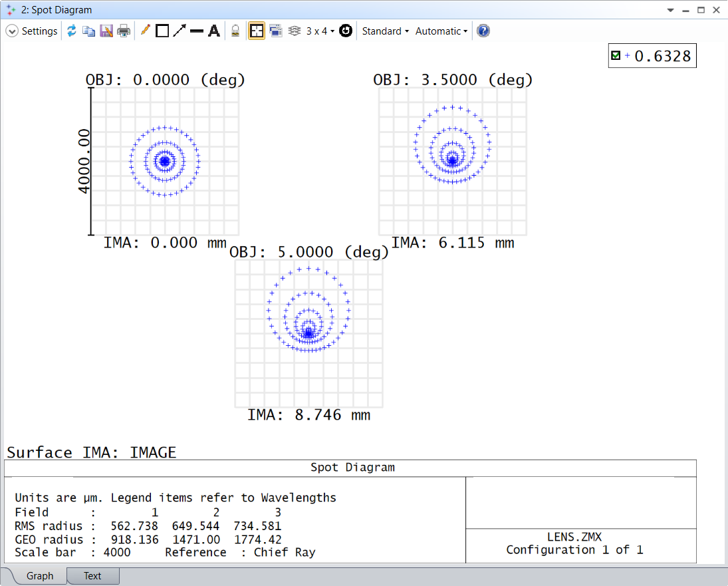Switch to the Text tab

pyautogui.click(x=92, y=576)
